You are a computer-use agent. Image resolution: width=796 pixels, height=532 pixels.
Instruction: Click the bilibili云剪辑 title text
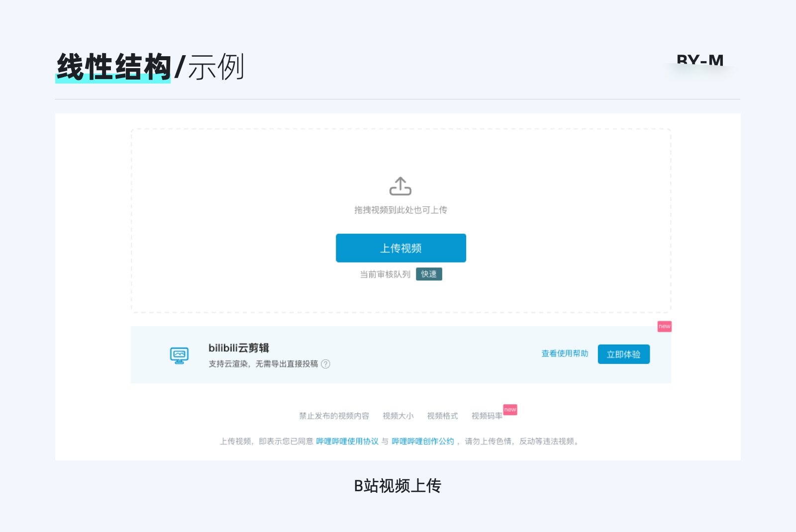(239, 348)
